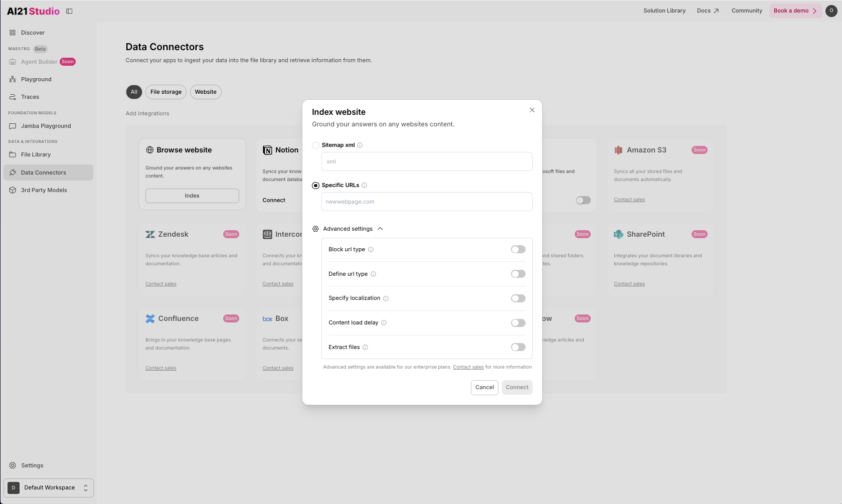The image size is (842, 504).
Task: Click the Book a demo button
Action: coord(795,11)
